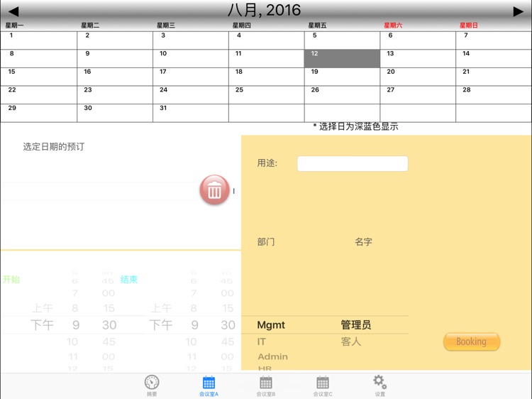532x399 pixels.
Task: Click the 开始 start label
Action: [x=11, y=280]
